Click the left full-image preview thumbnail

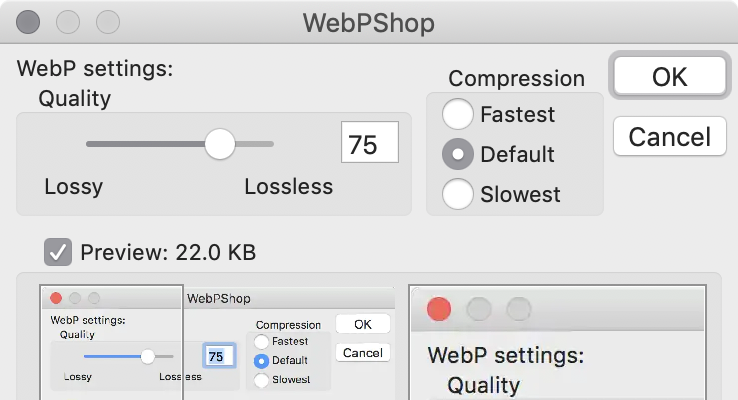pyautogui.click(x=217, y=343)
